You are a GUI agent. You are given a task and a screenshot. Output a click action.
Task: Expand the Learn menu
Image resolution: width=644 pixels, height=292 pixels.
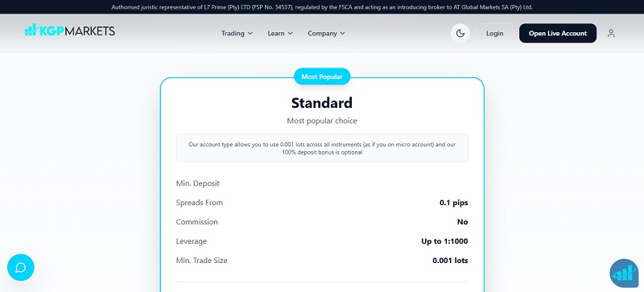[x=280, y=33]
